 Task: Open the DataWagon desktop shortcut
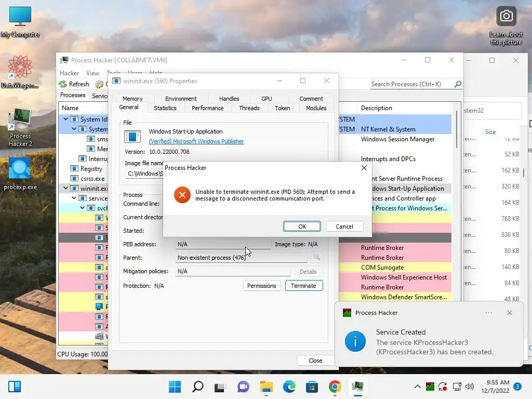point(20,72)
